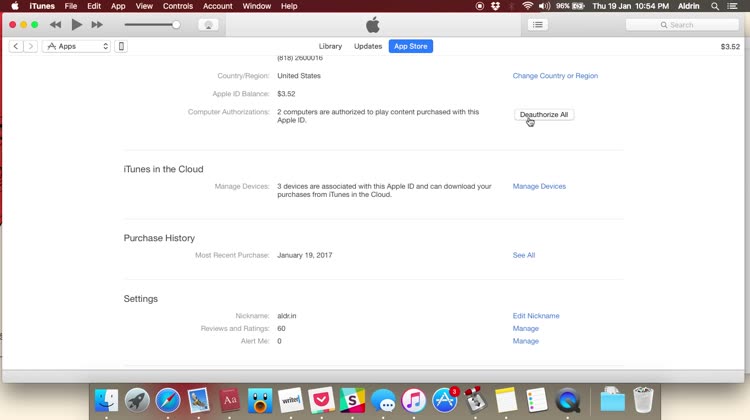Click the iPhone device icon
Screen dimensions: 750x420
point(121,46)
